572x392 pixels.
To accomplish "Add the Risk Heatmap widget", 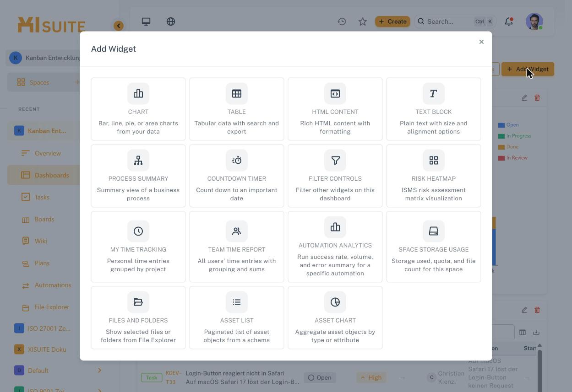I will [434, 176].
